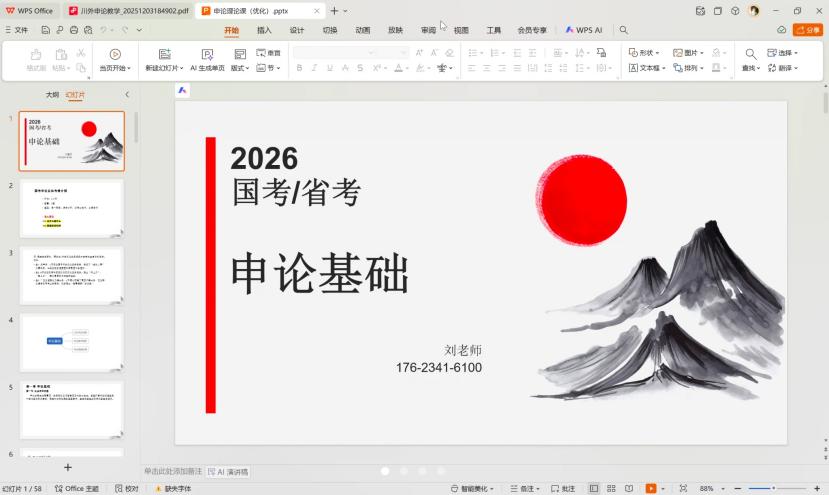Click the orange slideshow play button in status bar
829x495 pixels.
pyautogui.click(x=651, y=489)
